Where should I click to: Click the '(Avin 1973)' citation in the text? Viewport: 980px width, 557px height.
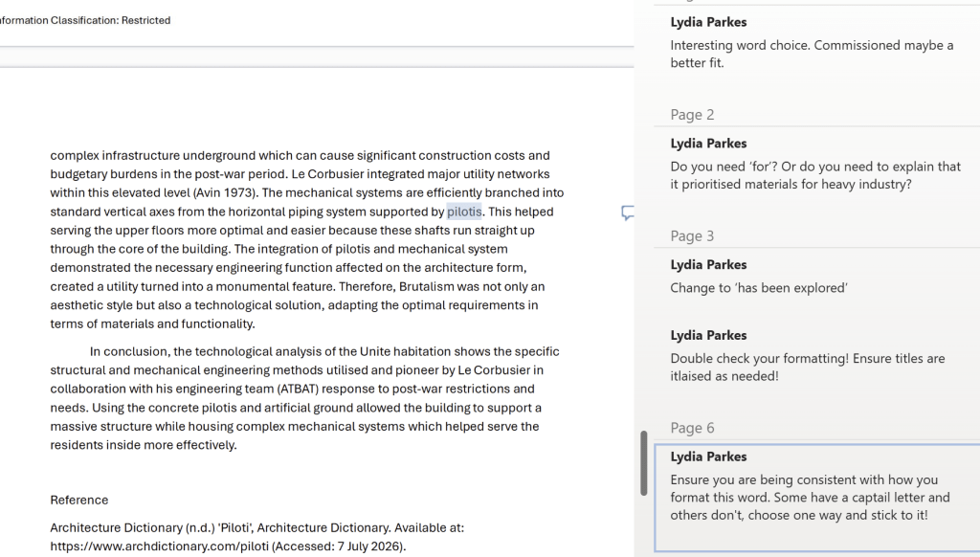(x=226, y=192)
